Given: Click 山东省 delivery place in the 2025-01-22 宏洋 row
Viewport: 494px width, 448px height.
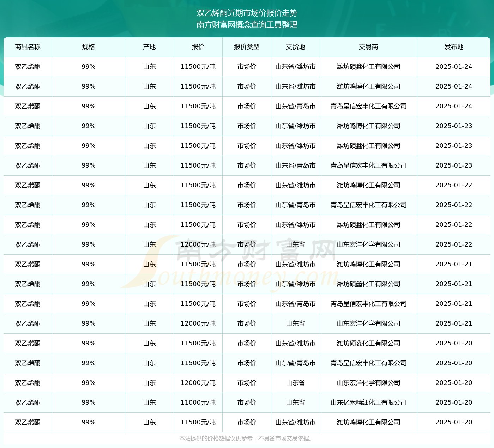Looking at the screenshot, I should point(296,244).
